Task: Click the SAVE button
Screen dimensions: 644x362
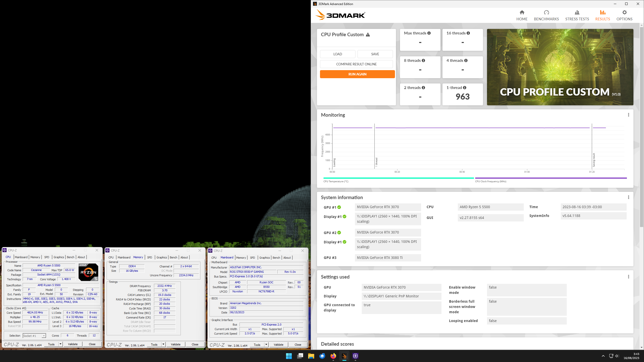Action: pos(375,54)
